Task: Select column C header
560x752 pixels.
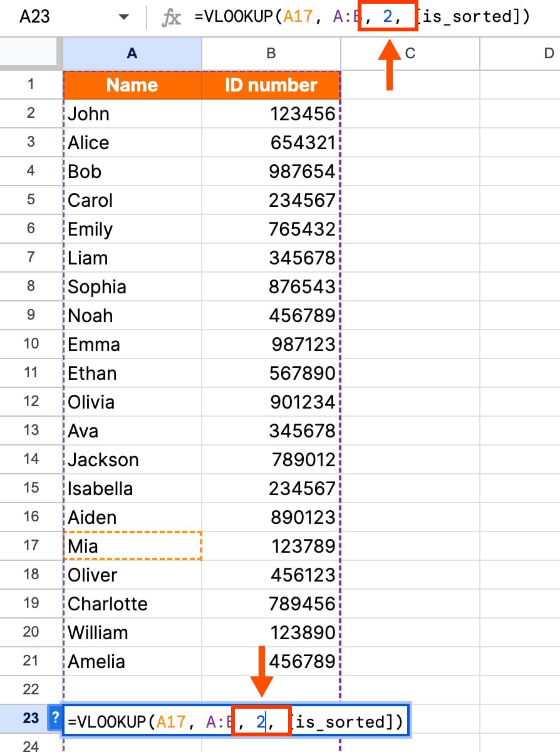Action: [x=410, y=54]
